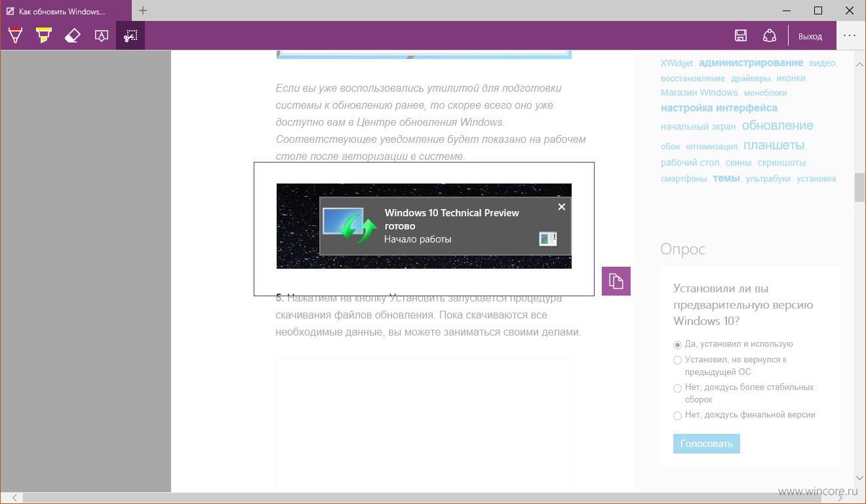Open the начальный экран tag
The height and width of the screenshot is (504, 866).
coord(698,126)
